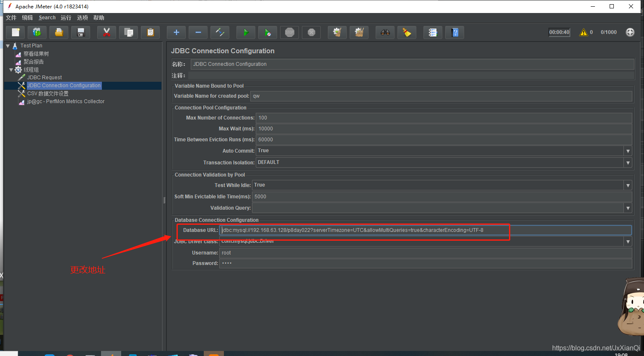Click the Cut scissors icon
Viewport: 644px width, 356px height.
[106, 32]
